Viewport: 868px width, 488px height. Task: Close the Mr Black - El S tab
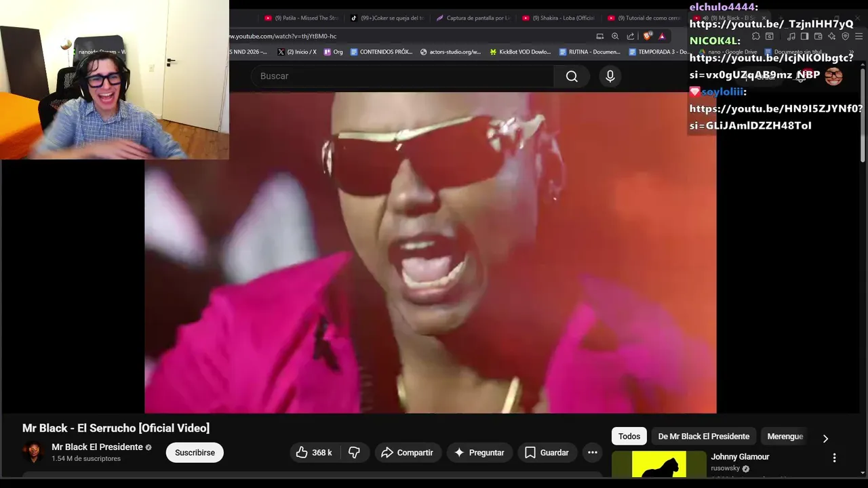[763, 18]
